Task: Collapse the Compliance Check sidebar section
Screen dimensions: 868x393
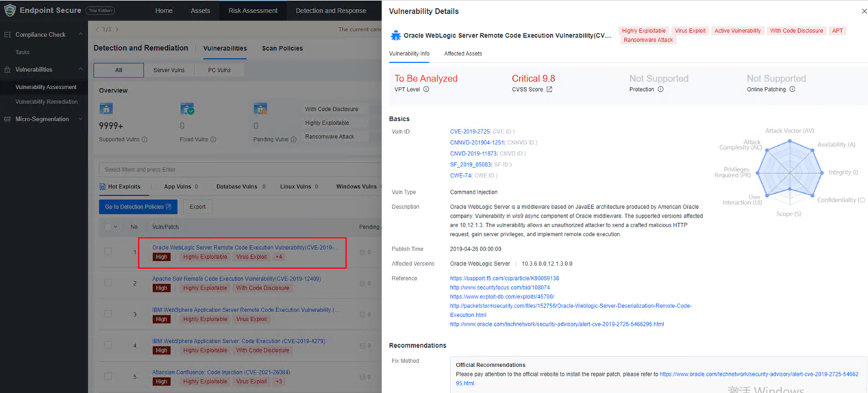Action: pos(80,35)
